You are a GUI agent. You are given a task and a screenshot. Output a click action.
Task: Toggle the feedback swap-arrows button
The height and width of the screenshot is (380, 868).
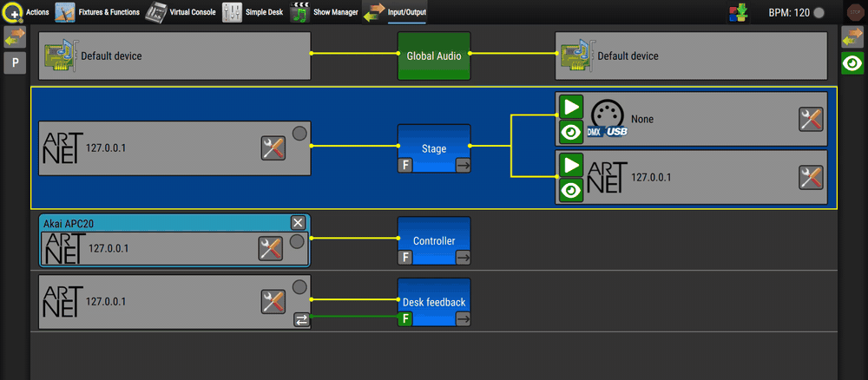click(x=301, y=319)
